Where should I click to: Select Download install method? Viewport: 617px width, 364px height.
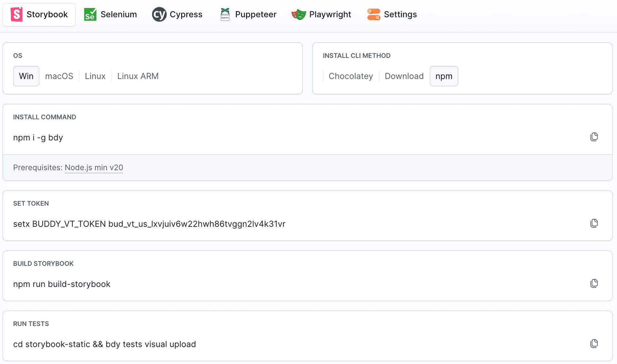[404, 76]
